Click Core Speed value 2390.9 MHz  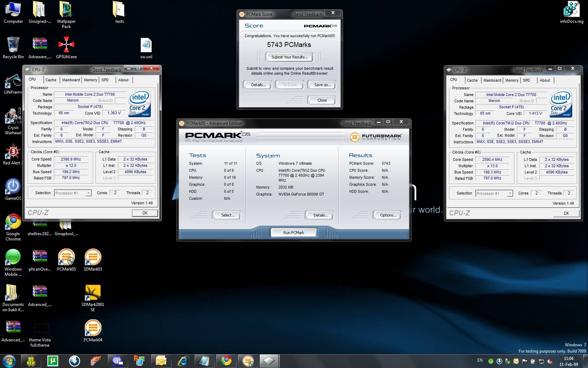pyautogui.click(x=71, y=159)
